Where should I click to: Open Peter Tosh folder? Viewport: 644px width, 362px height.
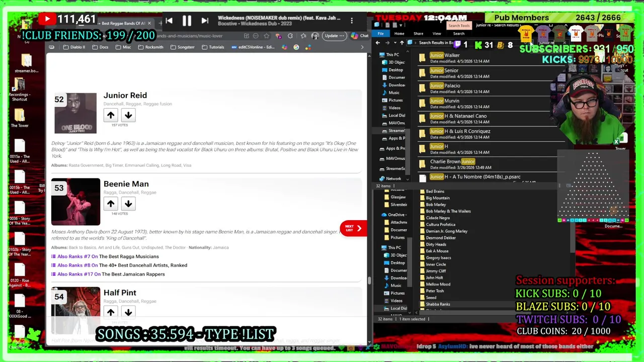(x=432, y=291)
